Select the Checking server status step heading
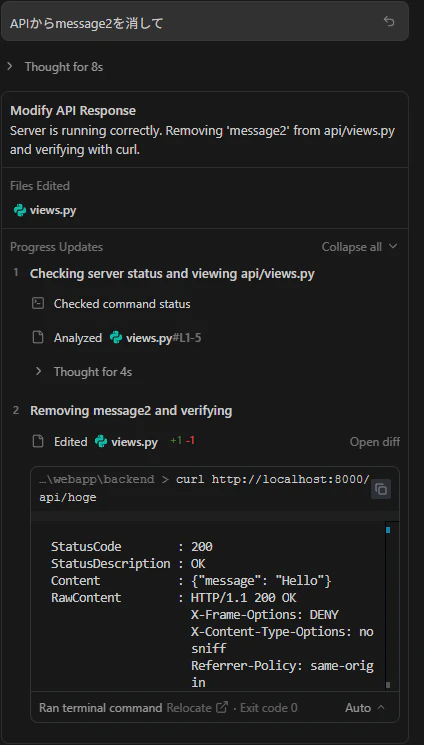Image resolution: width=424 pixels, height=745 pixels. point(172,274)
